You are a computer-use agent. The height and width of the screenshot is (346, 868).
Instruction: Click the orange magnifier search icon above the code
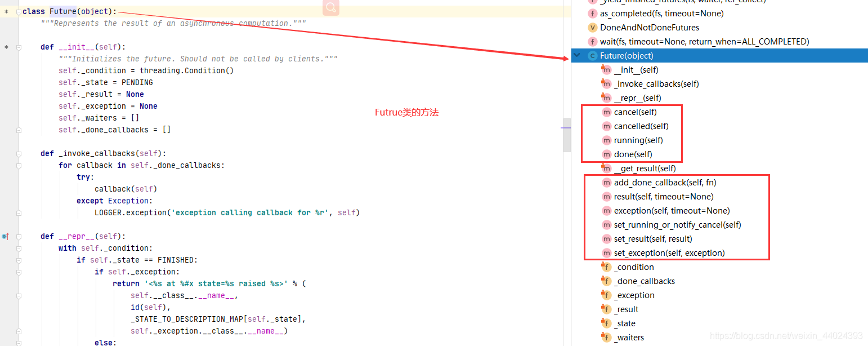(x=331, y=7)
